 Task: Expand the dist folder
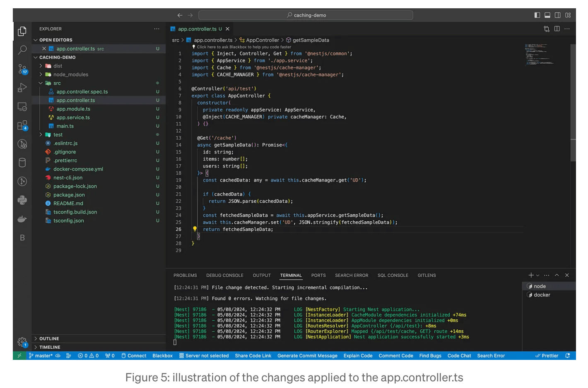point(99,66)
